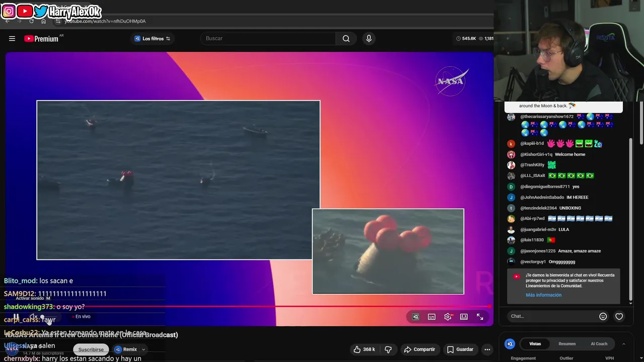Click the magnifier search button
The height and width of the screenshot is (362, 644).
pyautogui.click(x=346, y=39)
